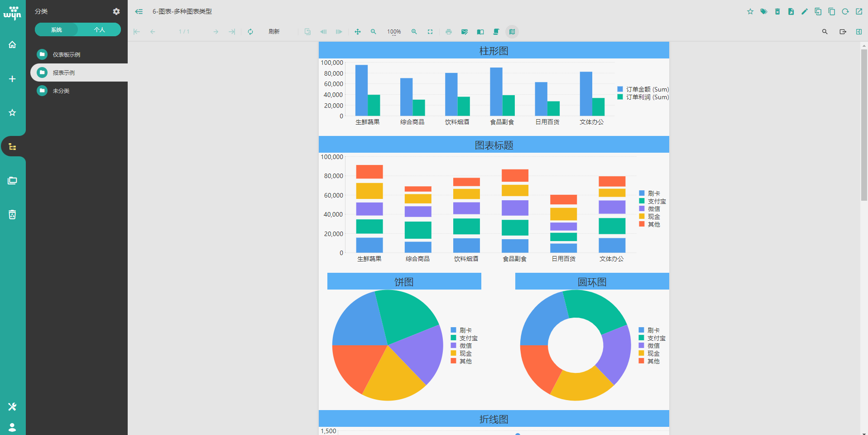868x435 pixels.
Task: Edit the report with pencil icon
Action: tap(805, 11)
